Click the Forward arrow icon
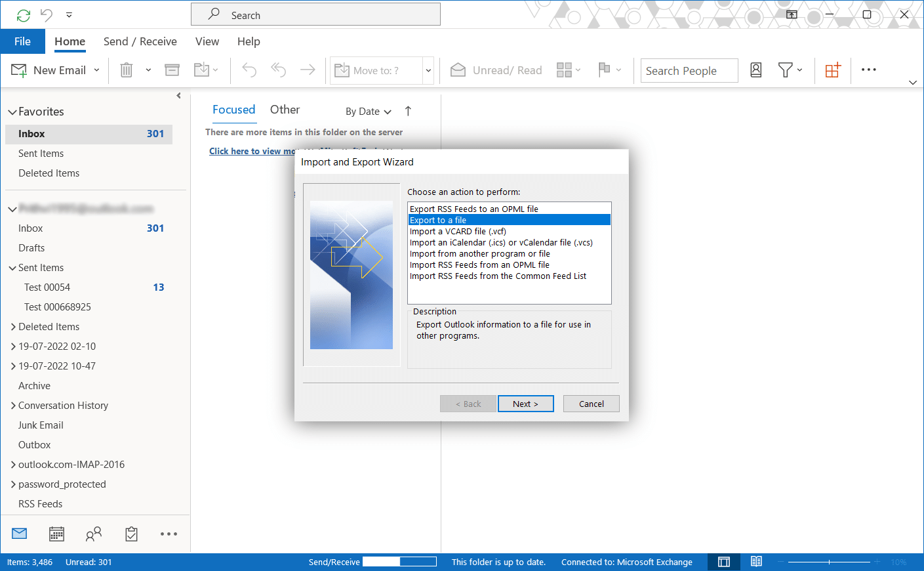This screenshot has height=571, width=924. 308,70
